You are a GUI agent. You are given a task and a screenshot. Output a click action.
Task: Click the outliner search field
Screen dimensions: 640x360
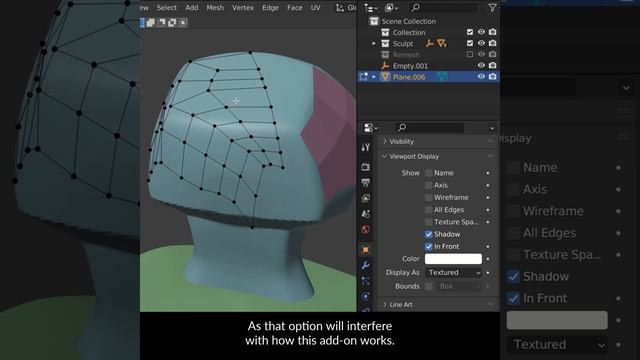[443, 7]
